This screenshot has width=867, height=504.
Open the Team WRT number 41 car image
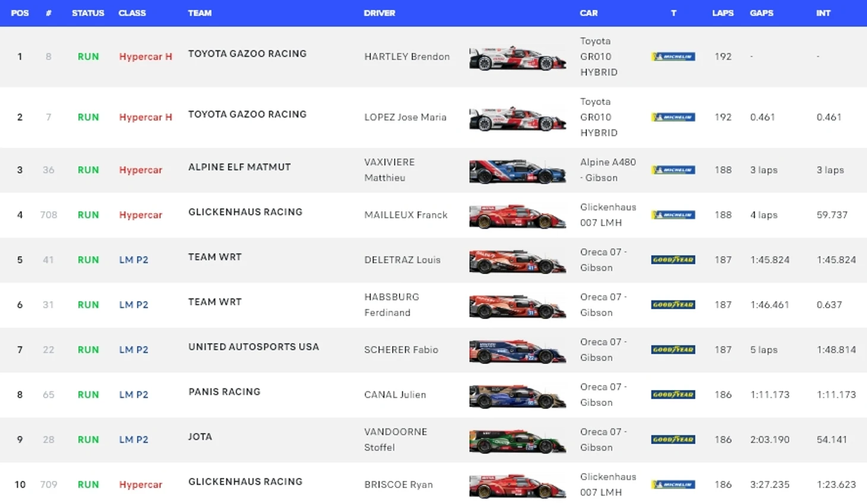(517, 261)
